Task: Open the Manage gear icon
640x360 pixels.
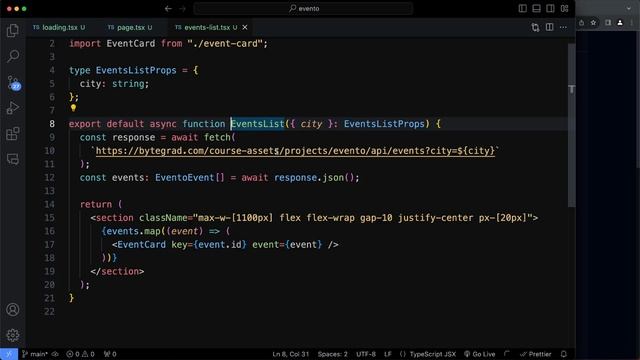Action: [13, 335]
